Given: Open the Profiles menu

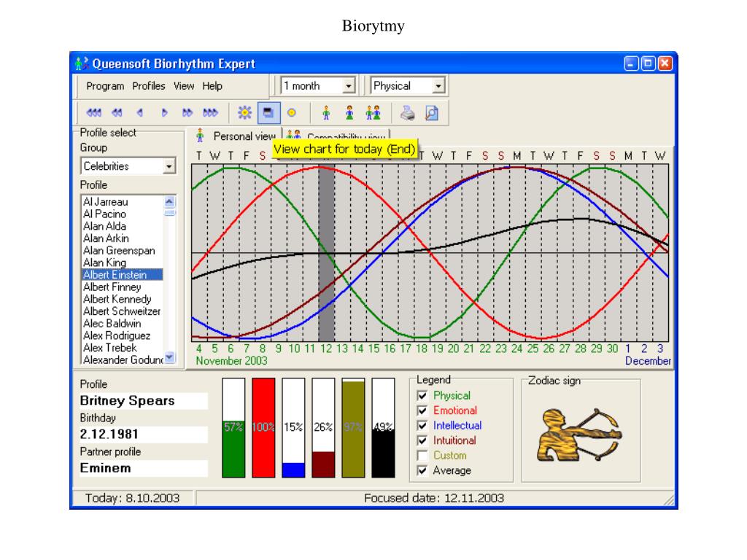Looking at the screenshot, I should tap(149, 86).
